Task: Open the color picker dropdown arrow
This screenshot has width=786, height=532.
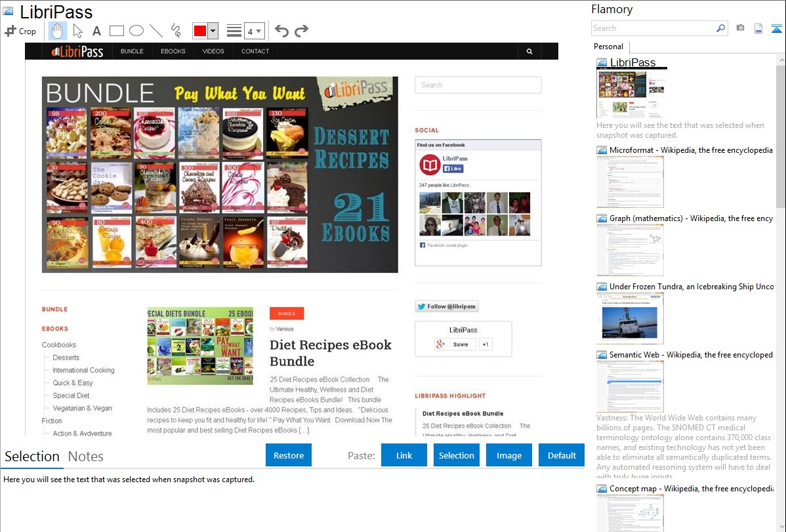Action: tap(213, 31)
